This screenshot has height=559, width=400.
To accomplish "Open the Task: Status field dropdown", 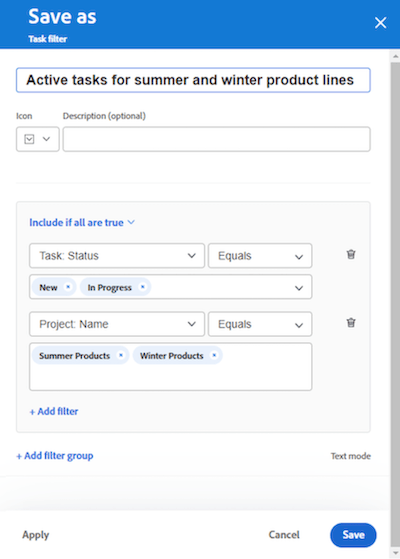I will [117, 256].
